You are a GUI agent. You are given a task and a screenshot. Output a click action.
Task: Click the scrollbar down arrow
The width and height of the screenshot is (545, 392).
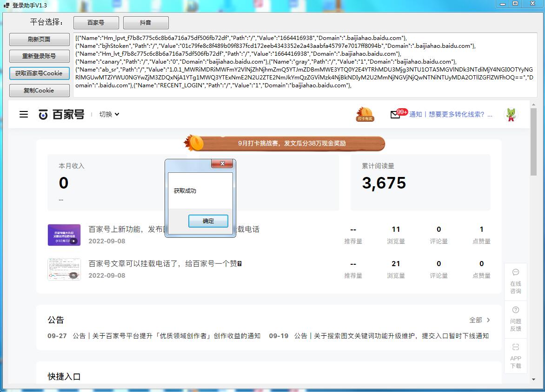coord(533,379)
